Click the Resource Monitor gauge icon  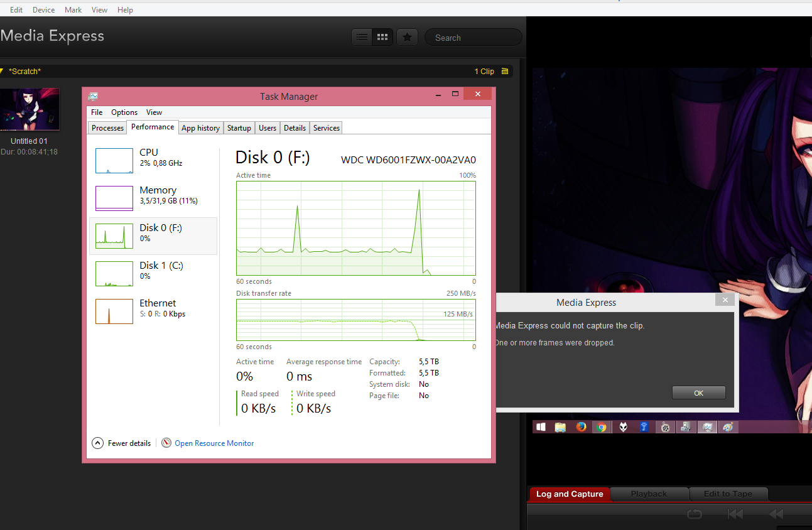click(166, 443)
